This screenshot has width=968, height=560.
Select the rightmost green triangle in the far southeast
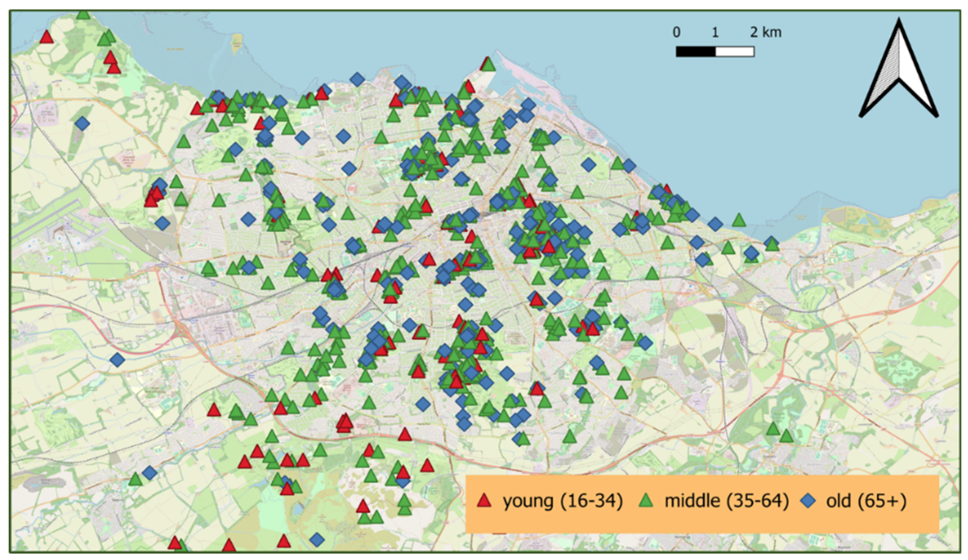point(786,437)
